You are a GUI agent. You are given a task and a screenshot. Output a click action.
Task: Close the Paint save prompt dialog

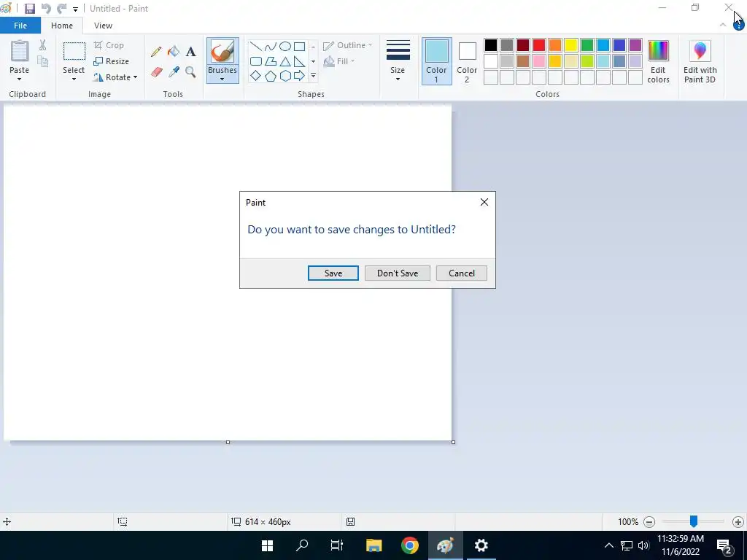point(484,203)
